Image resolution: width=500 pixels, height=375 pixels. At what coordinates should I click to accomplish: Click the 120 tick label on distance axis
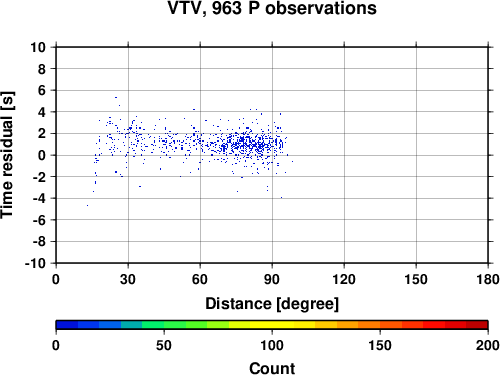344,279
